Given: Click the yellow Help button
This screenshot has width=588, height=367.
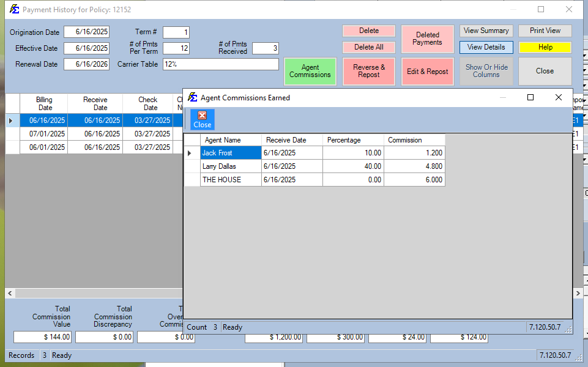Looking at the screenshot, I should [x=545, y=47].
